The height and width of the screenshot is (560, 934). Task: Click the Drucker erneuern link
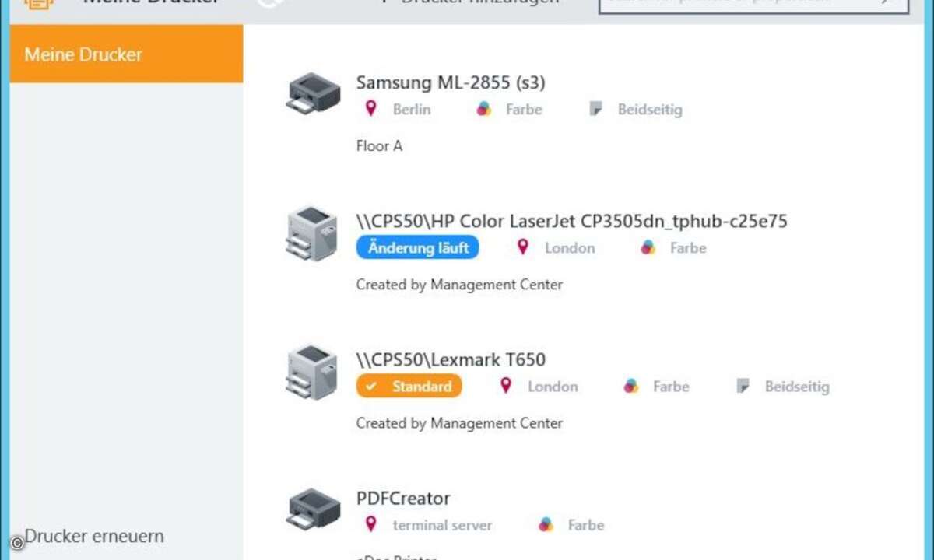[x=94, y=536]
